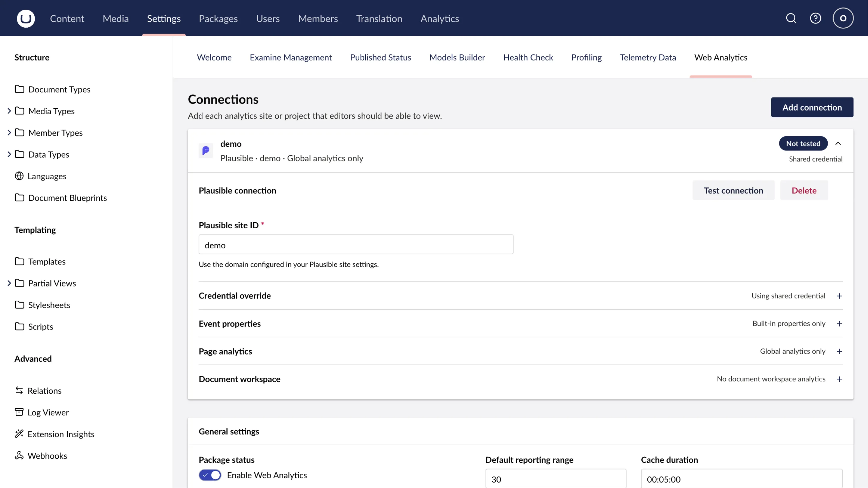The width and height of the screenshot is (868, 488).
Task: Open the help question mark icon
Action: [816, 18]
